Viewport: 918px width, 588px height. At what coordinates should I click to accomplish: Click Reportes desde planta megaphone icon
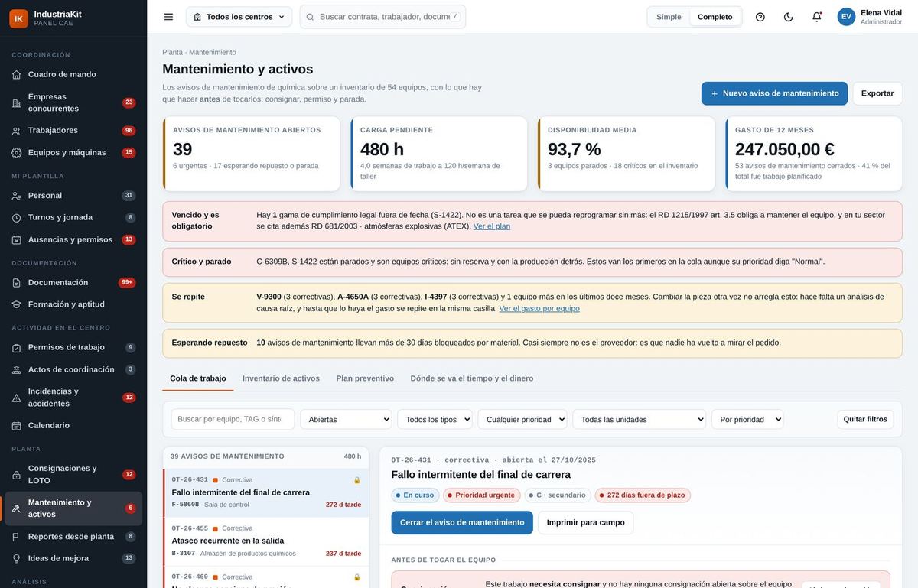tap(16, 537)
